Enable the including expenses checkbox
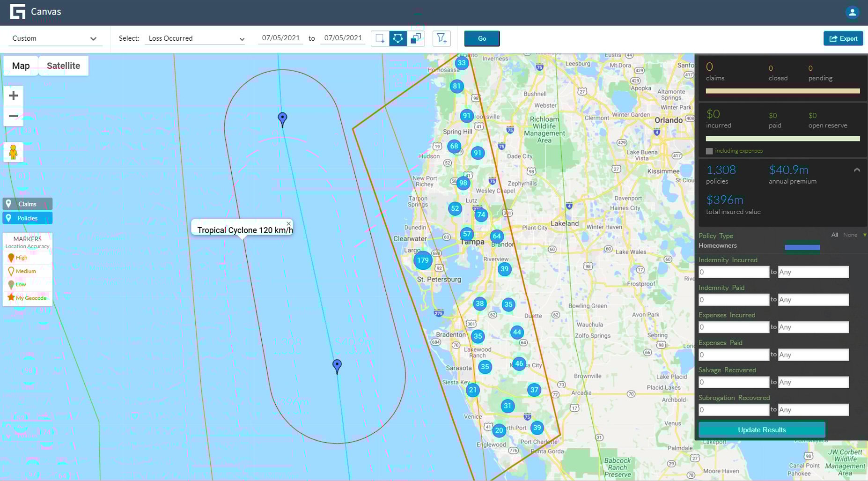This screenshot has height=481, width=868. point(708,151)
